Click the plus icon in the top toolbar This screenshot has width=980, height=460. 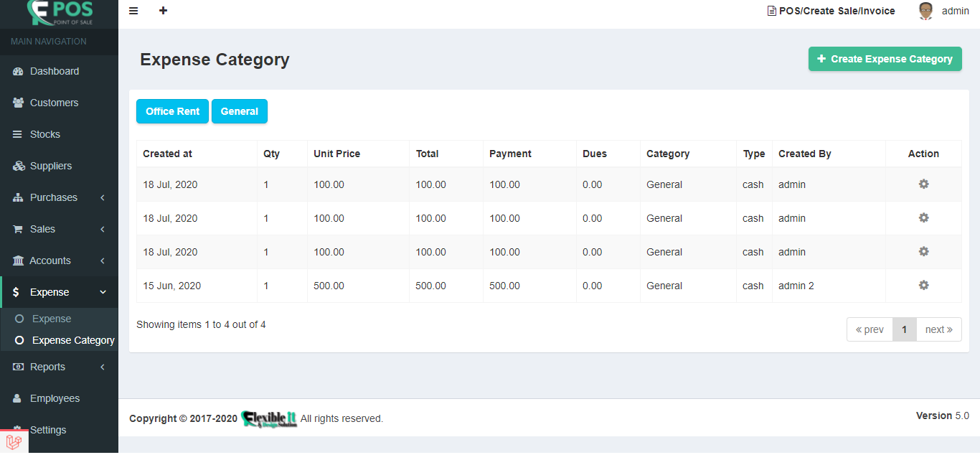[x=163, y=11]
